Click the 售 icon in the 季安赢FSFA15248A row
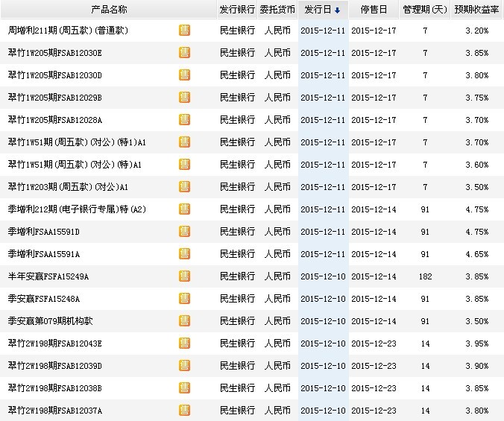This screenshot has width=504, height=421. tap(184, 299)
